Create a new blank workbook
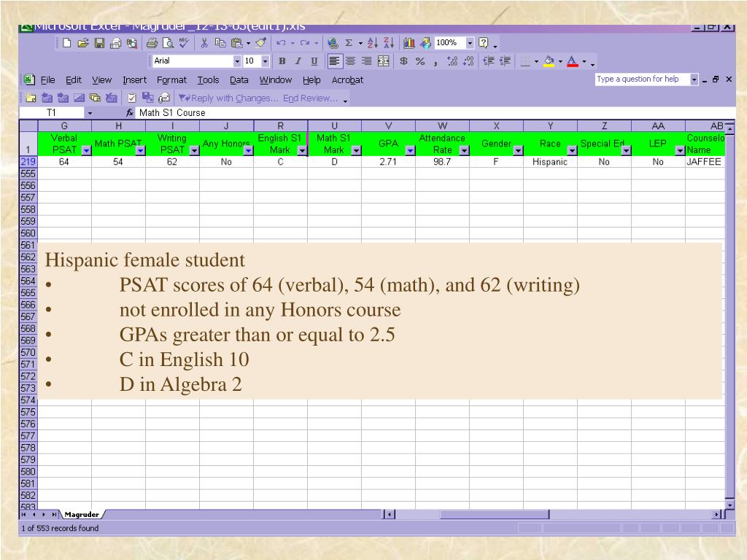 66,43
